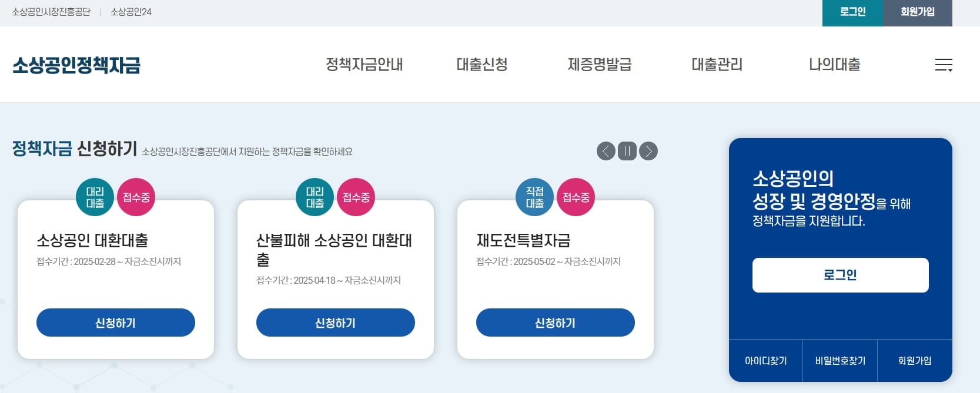The width and height of the screenshot is (980, 393).
Task: Open the hamburger menu icon
Action: (945, 66)
